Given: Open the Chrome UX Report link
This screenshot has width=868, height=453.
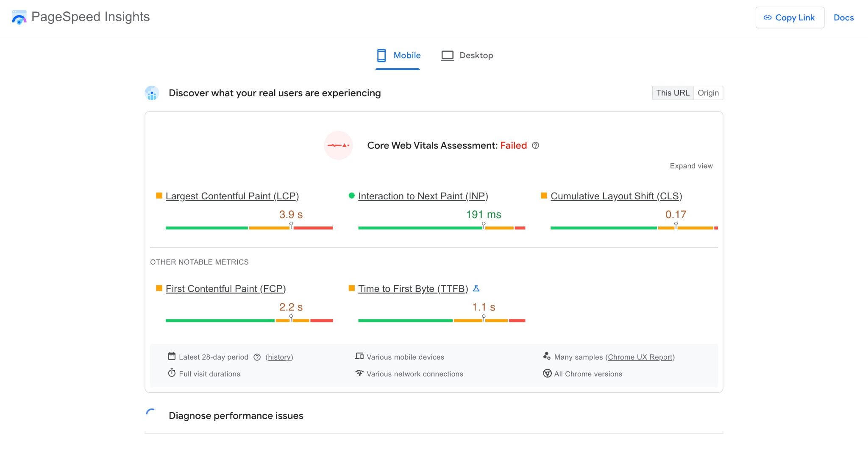Looking at the screenshot, I should pyautogui.click(x=640, y=357).
